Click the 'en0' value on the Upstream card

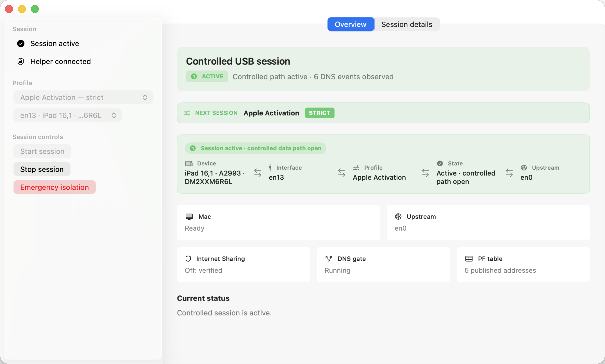(401, 228)
